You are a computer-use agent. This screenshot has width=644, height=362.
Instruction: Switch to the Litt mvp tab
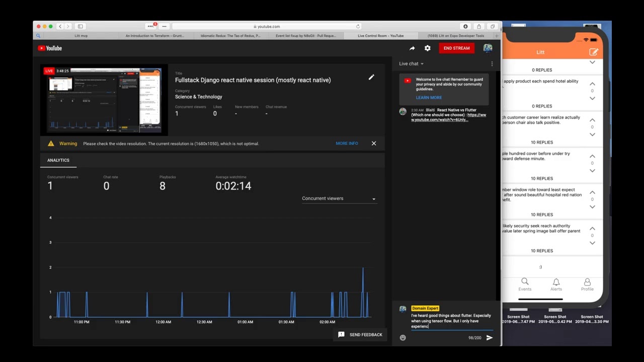click(80, 36)
